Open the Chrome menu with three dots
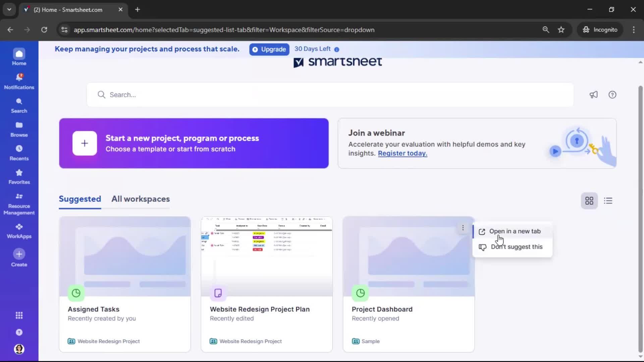 click(634, 29)
